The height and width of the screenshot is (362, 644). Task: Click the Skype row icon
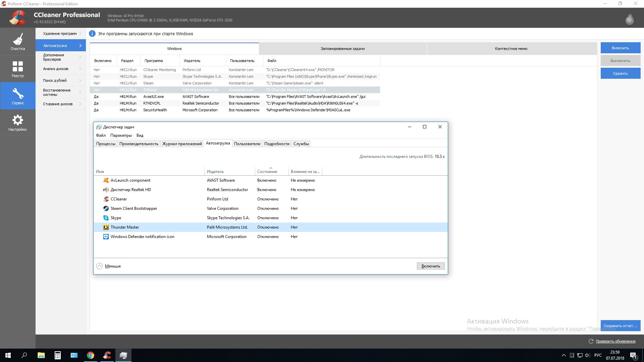pos(106,218)
